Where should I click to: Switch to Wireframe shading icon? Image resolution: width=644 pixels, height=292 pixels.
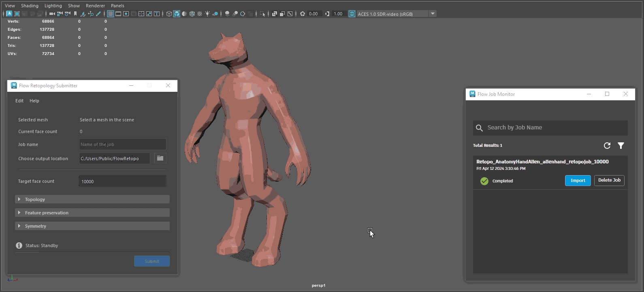169,14
